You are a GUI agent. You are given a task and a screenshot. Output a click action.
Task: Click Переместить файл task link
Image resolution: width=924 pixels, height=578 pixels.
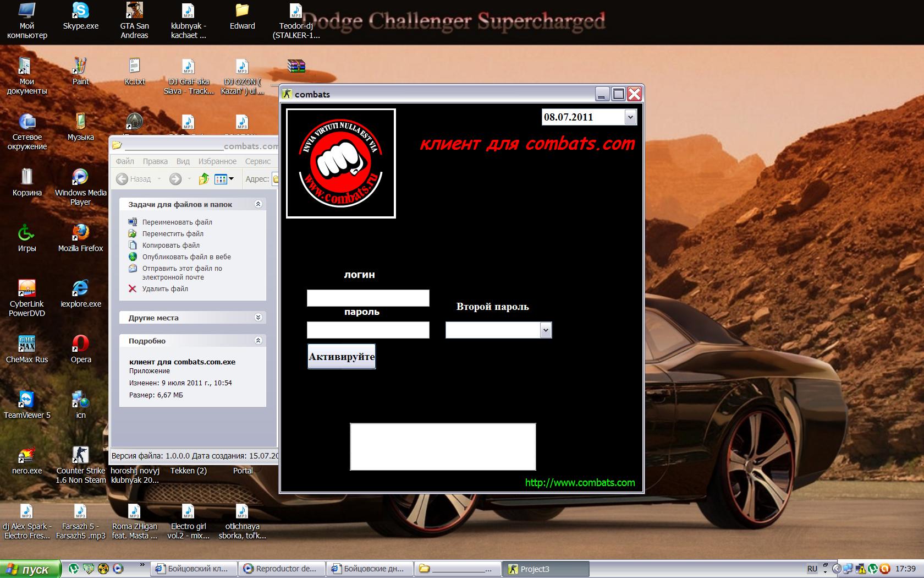click(173, 234)
